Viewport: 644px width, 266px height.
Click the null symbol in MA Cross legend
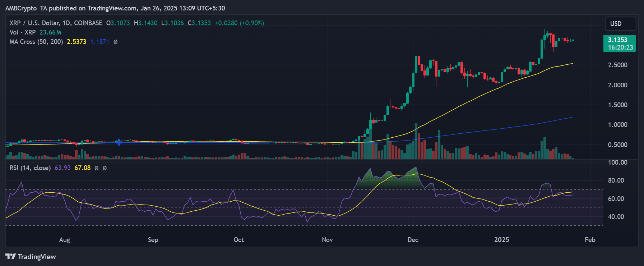[115, 42]
